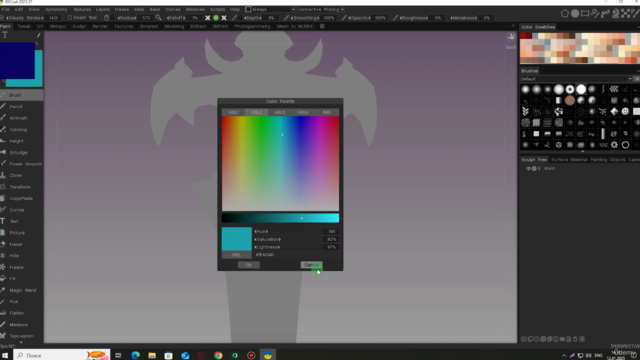Image resolution: width=640 pixels, height=360 pixels.
Task: Expand the brushes panel down arrow
Action: click(582, 152)
